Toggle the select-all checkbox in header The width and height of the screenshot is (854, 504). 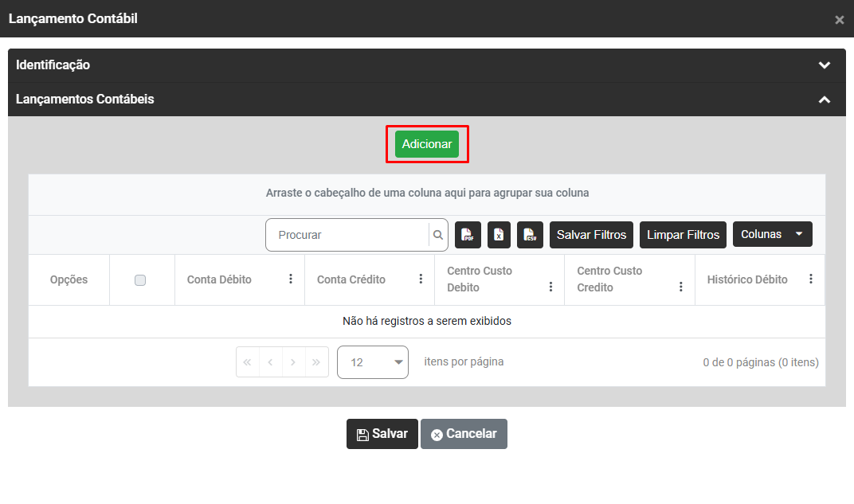(140, 280)
